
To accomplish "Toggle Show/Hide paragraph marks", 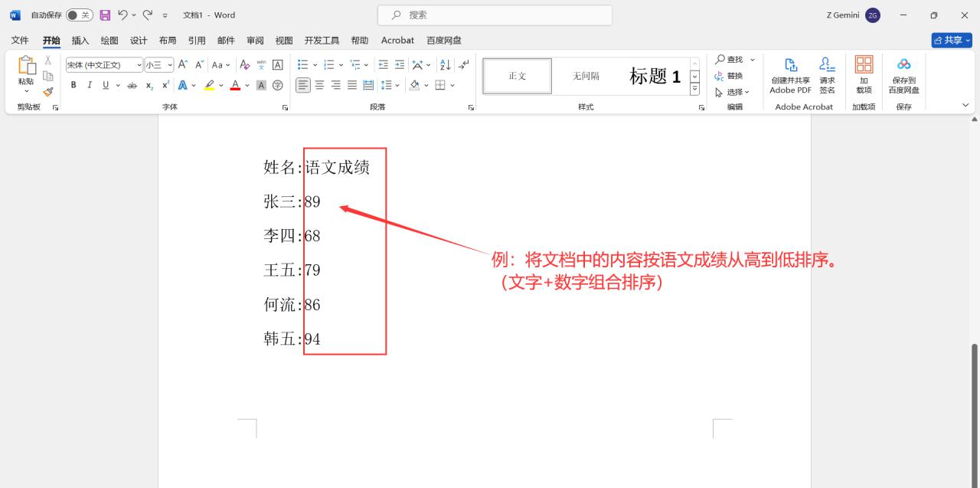I will pos(464,65).
